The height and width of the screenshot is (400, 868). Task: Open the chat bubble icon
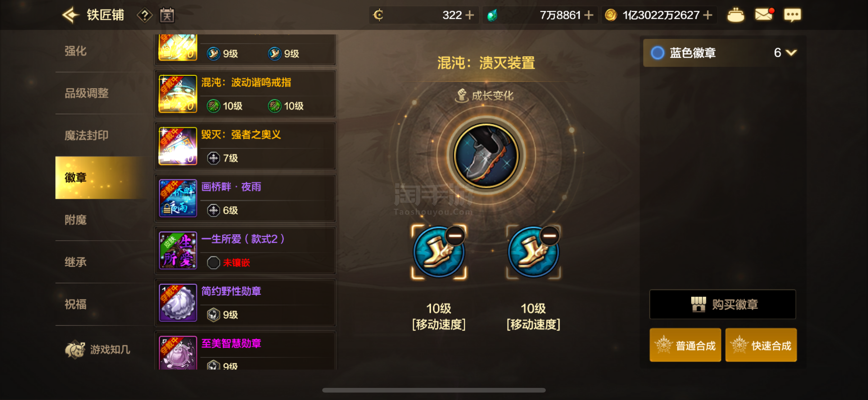click(x=792, y=15)
